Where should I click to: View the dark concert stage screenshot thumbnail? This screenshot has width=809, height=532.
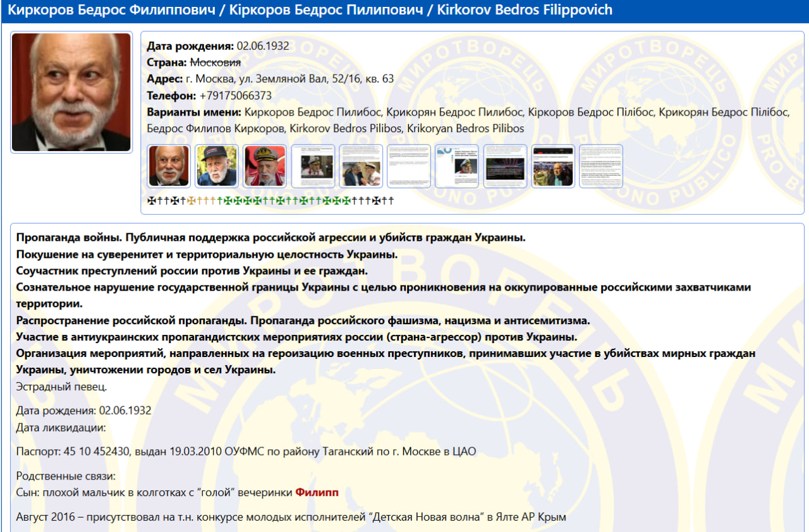pos(505,166)
